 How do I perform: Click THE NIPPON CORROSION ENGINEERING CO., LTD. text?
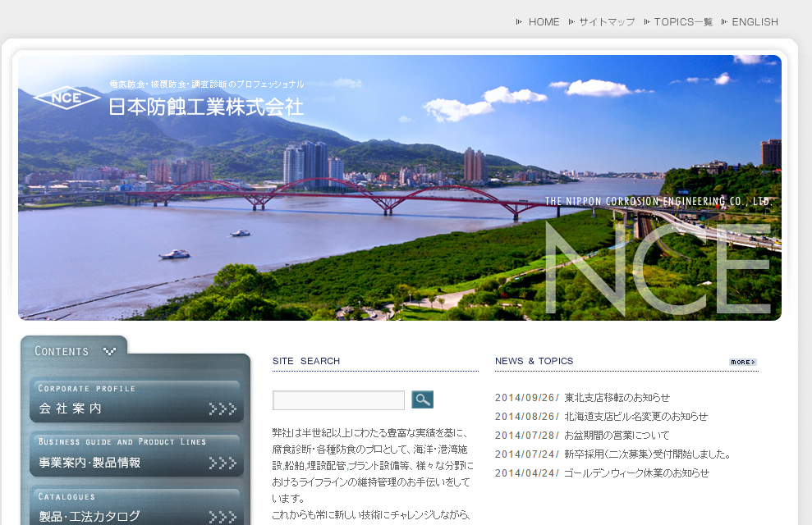[x=658, y=201]
